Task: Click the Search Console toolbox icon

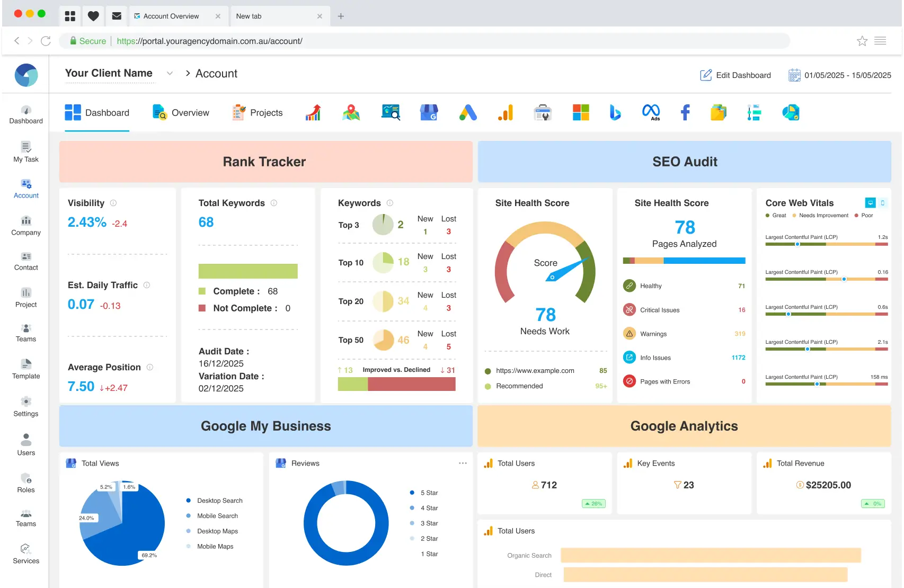Action: coord(543,112)
